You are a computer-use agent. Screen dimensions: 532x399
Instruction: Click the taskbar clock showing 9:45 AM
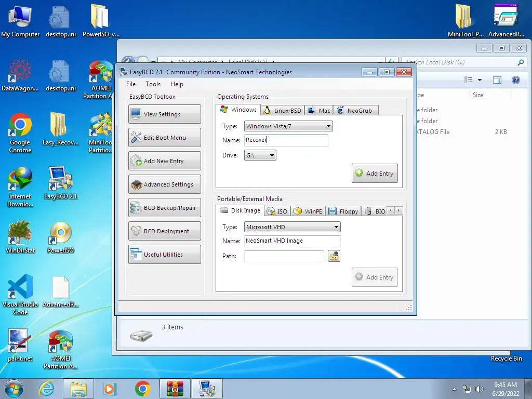506,389
